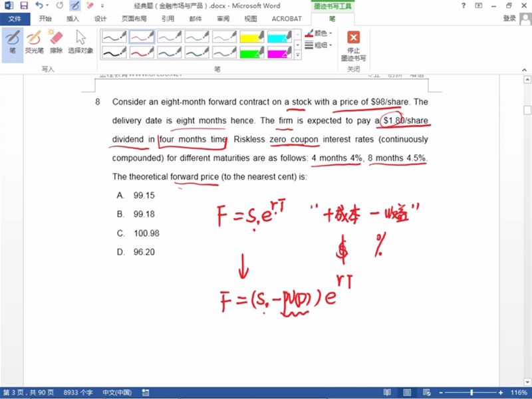Switch to Read Mode view
The image size is (532, 399).
coord(387,392)
